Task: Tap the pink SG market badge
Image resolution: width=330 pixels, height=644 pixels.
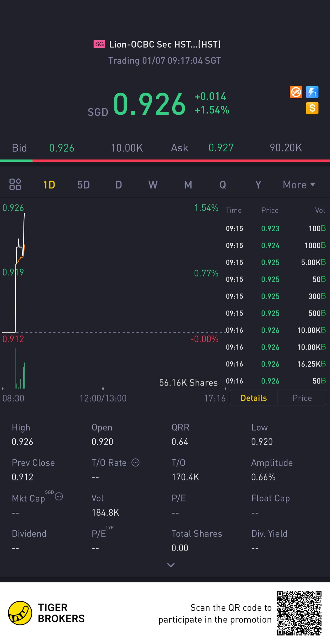Action: [x=99, y=44]
